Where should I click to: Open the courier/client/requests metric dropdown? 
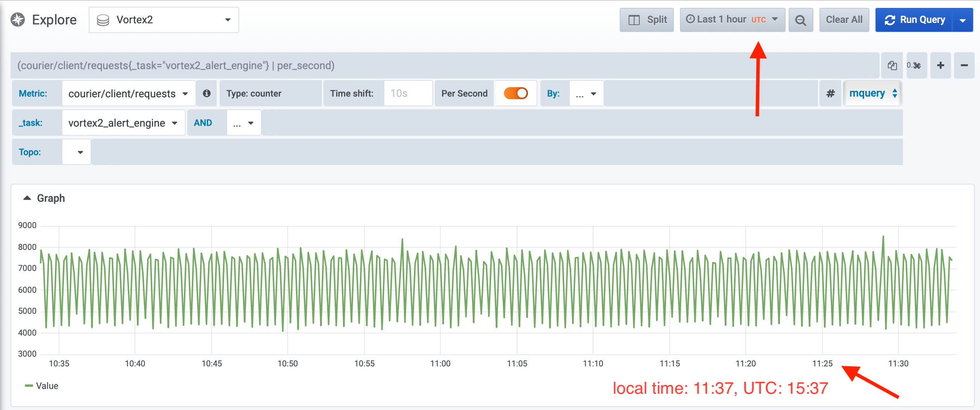pyautogui.click(x=128, y=94)
